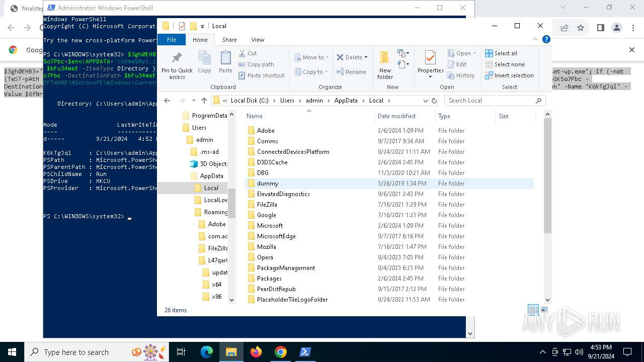Click Invert selection in ribbon
This screenshot has width=644, height=362.
(x=509, y=75)
